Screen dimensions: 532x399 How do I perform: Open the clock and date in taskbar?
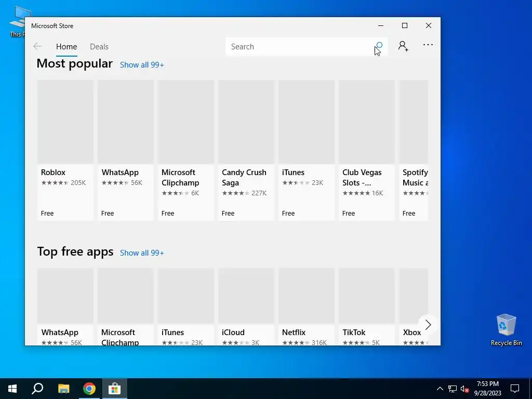pyautogui.click(x=487, y=389)
